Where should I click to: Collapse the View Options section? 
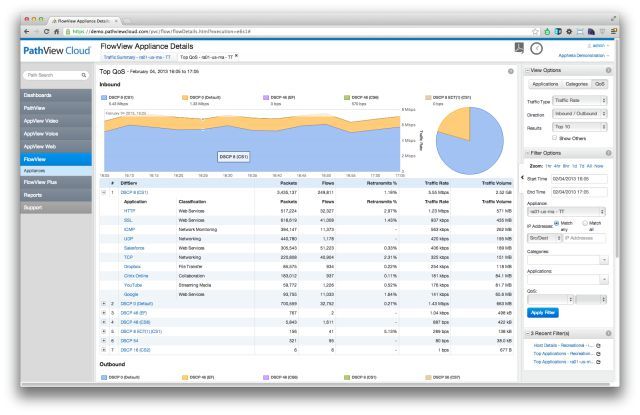click(527, 71)
